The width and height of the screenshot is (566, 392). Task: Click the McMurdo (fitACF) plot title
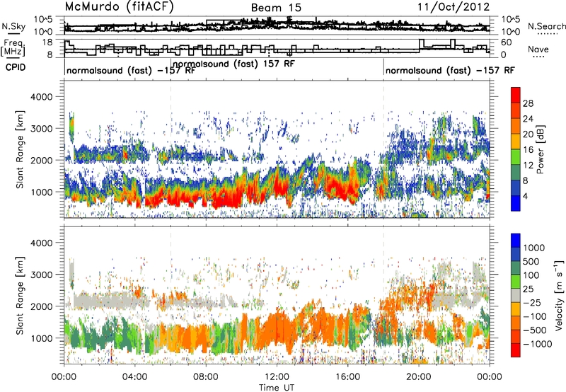119,7
